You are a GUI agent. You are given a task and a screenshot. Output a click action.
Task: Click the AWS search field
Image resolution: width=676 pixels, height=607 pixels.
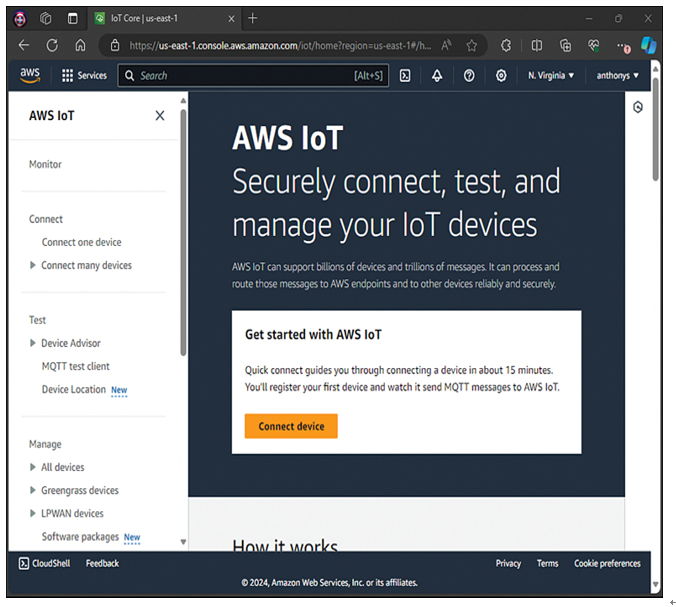(253, 75)
